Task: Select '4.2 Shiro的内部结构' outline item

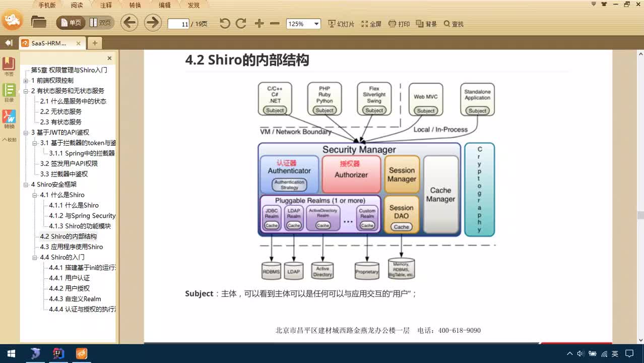Action: [69, 236]
